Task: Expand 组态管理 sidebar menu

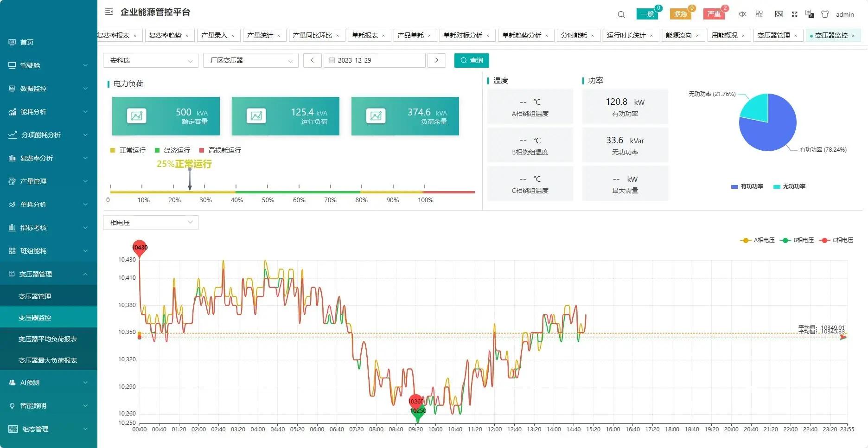Action: (x=49, y=429)
